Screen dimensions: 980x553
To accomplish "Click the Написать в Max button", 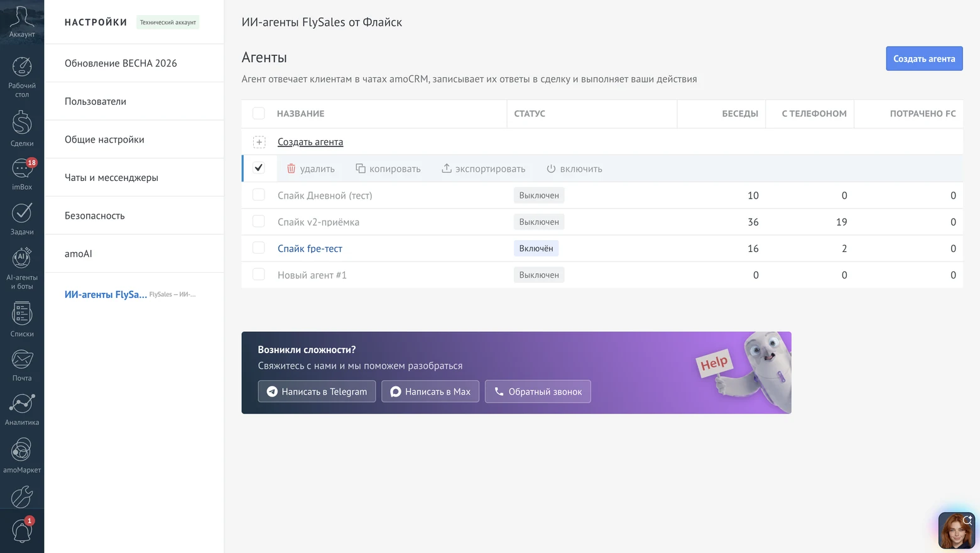I will (x=430, y=391).
